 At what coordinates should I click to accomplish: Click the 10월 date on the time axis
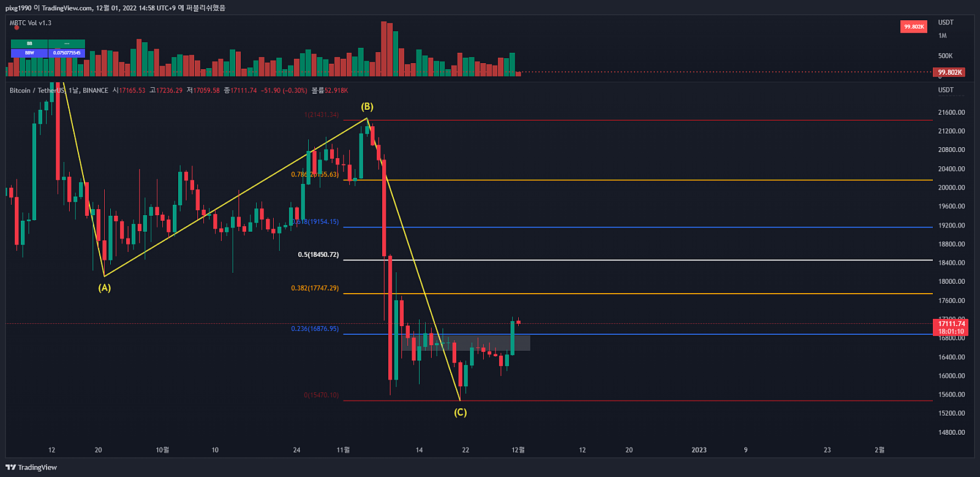pyautogui.click(x=162, y=450)
